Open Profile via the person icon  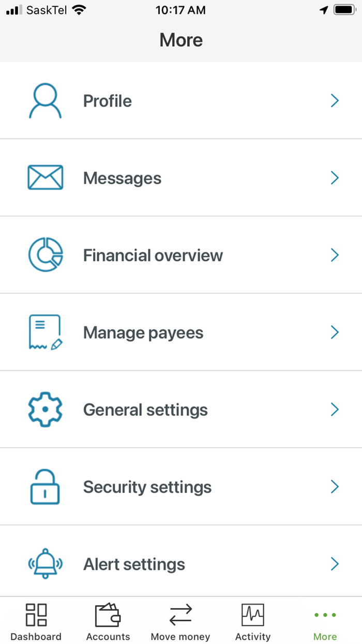tap(45, 100)
